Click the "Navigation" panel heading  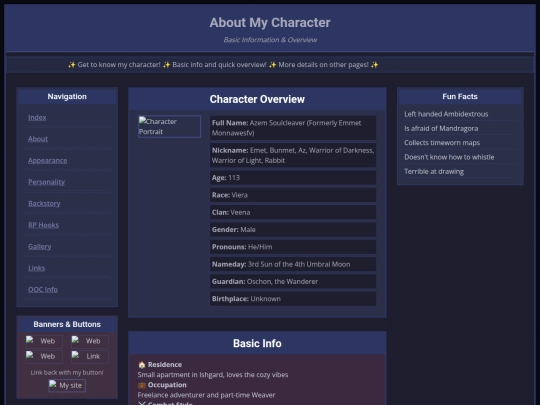67,97
